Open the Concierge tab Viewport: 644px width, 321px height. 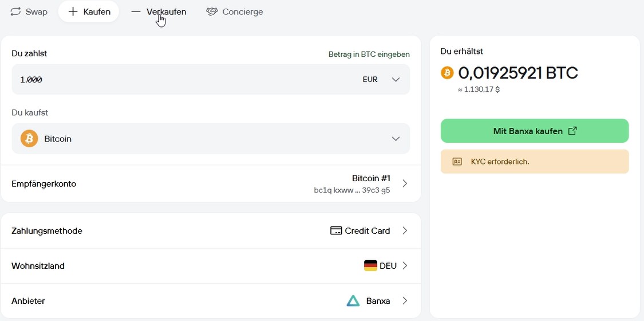[235, 12]
